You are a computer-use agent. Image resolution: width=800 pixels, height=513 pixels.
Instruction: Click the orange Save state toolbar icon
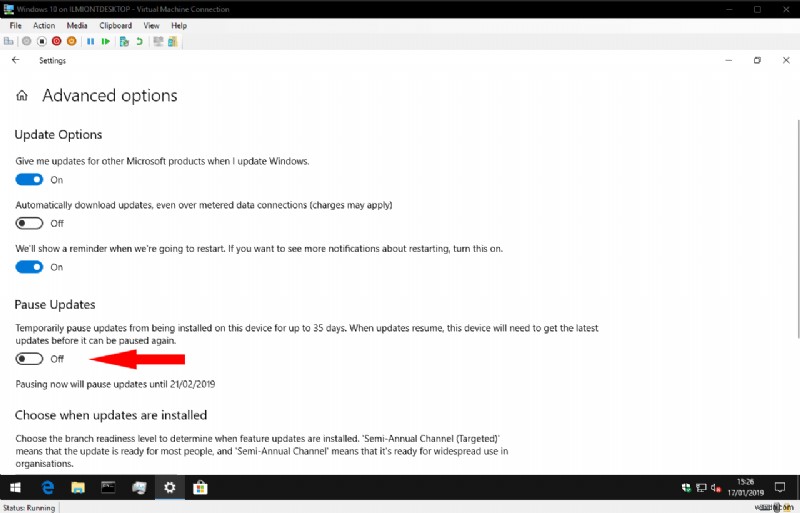(71, 41)
